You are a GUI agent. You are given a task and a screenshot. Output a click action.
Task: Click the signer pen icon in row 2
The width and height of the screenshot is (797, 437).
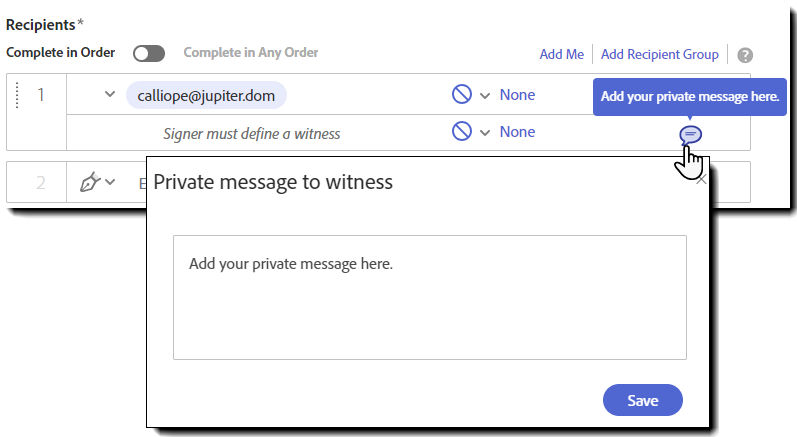(89, 182)
